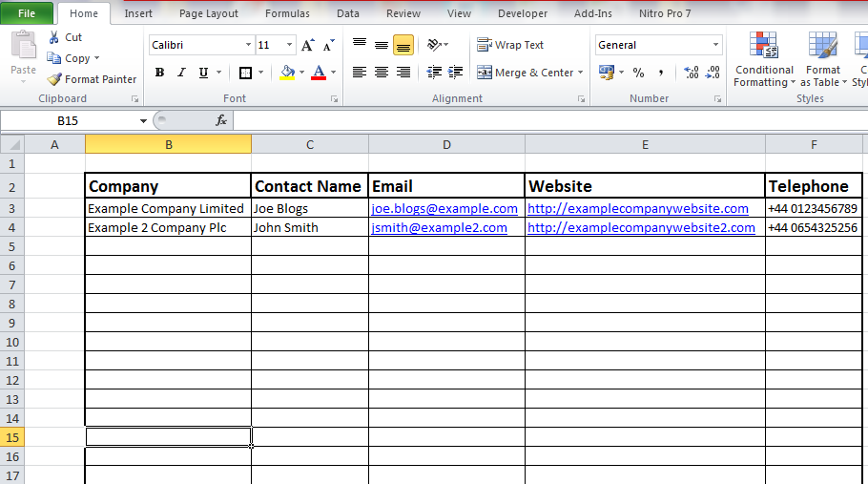
Task: Toggle Italic formatting
Action: pos(181,73)
